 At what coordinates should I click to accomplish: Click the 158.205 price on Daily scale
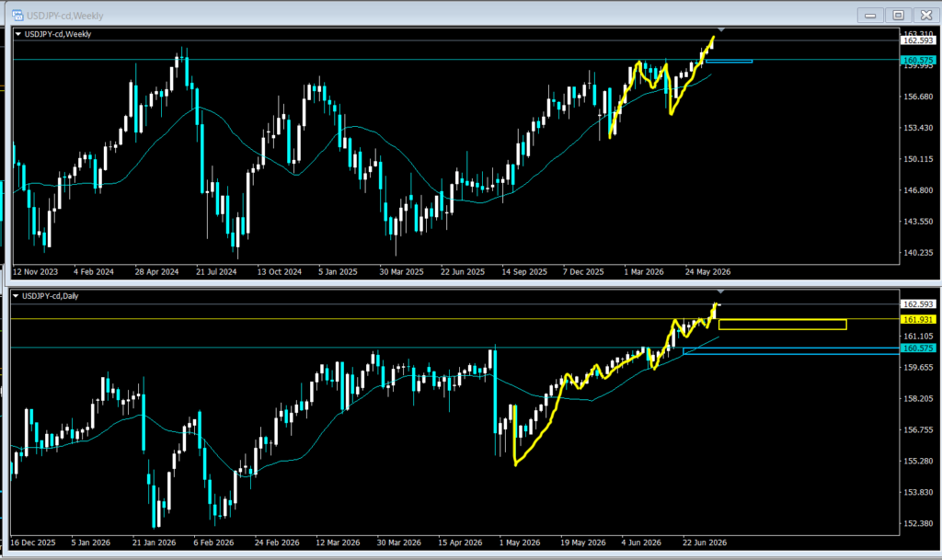tap(918, 398)
